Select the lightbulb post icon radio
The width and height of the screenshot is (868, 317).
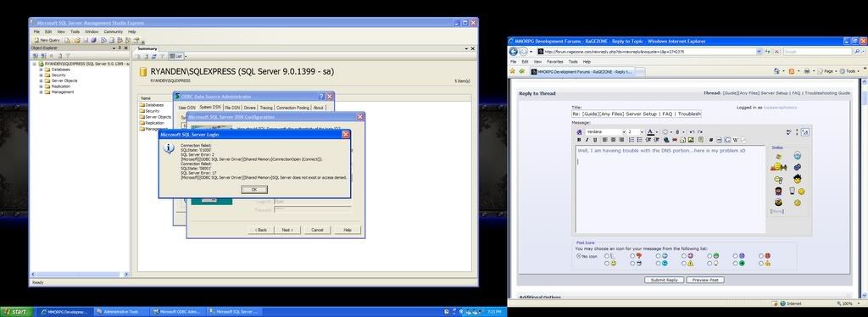coord(709,263)
